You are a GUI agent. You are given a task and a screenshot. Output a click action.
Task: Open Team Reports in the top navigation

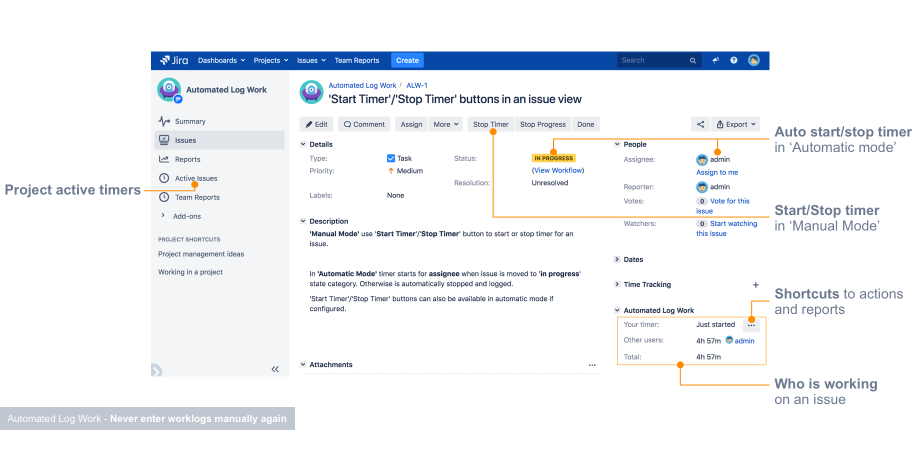point(357,60)
